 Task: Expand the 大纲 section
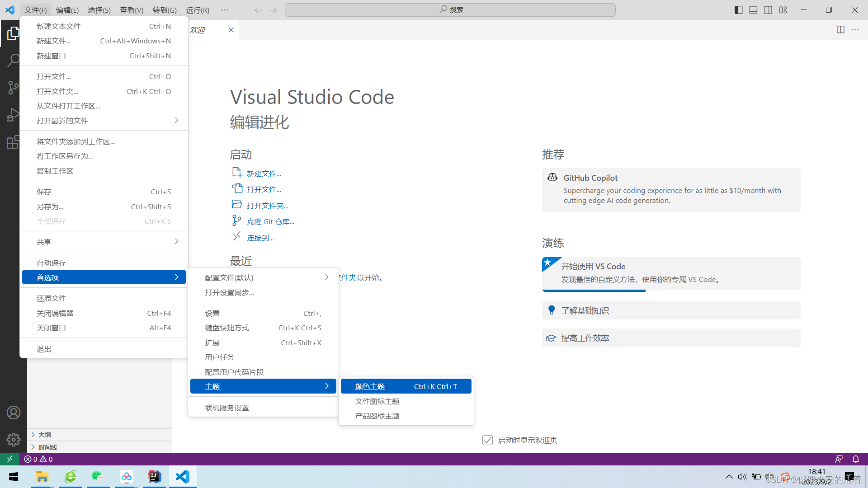[44, 434]
